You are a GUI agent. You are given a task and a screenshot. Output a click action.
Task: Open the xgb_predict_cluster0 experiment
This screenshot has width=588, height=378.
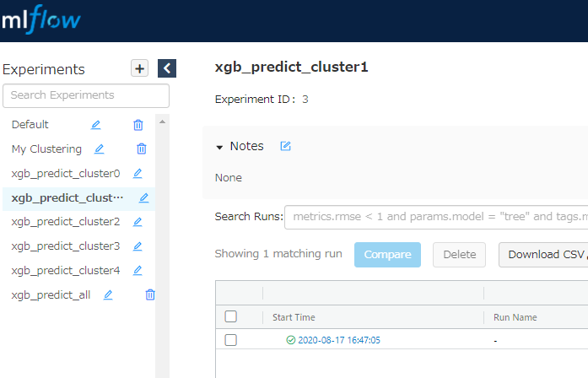point(66,174)
